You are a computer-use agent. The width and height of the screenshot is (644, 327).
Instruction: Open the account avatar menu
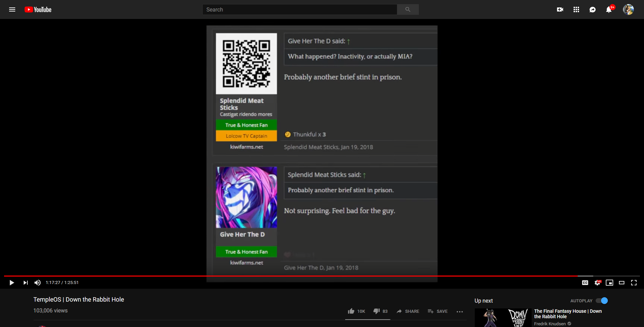pos(628,9)
